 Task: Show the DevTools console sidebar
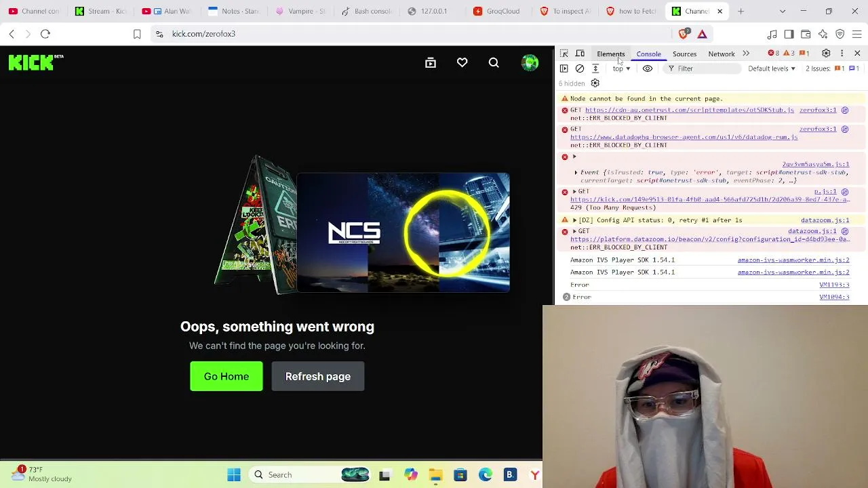[564, 68]
